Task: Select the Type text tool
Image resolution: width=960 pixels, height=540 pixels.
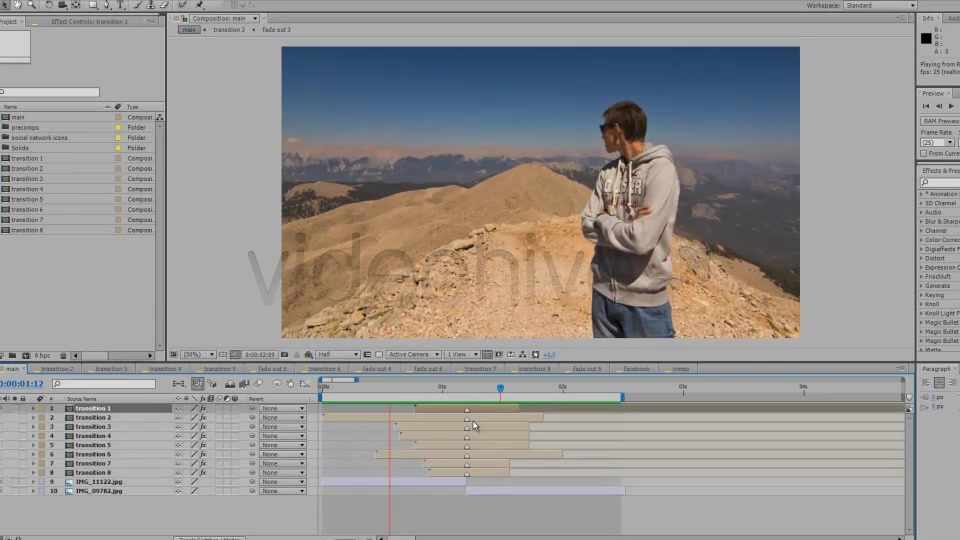Action: tap(121, 5)
